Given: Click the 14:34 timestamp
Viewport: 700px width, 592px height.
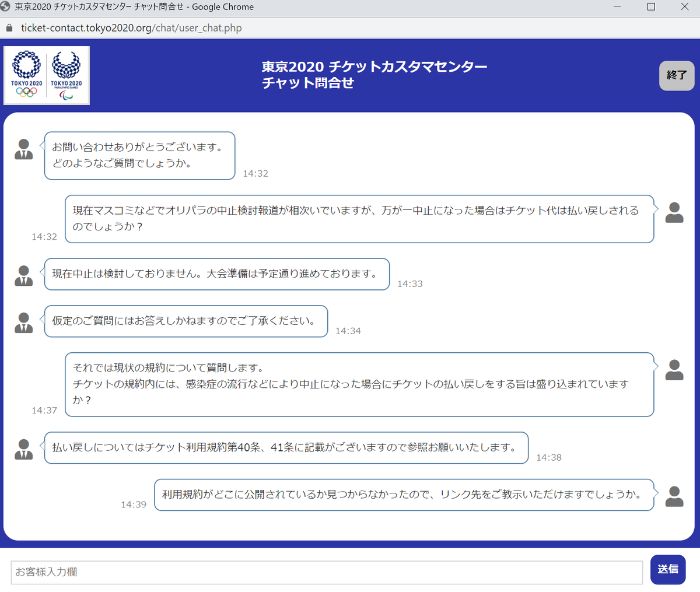Looking at the screenshot, I should click(348, 331).
